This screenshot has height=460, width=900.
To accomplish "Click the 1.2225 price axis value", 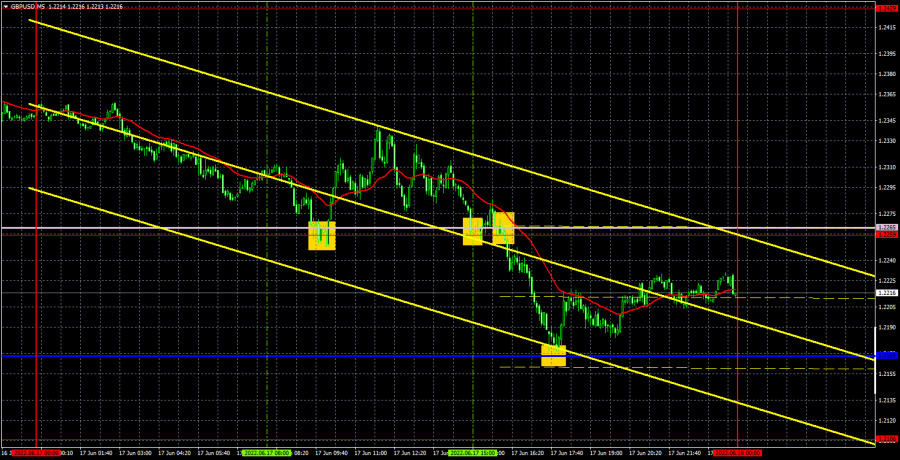I will coord(886,281).
